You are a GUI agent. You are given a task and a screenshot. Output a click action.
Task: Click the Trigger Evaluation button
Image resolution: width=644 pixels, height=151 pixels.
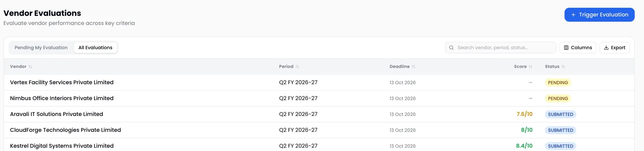599,15
